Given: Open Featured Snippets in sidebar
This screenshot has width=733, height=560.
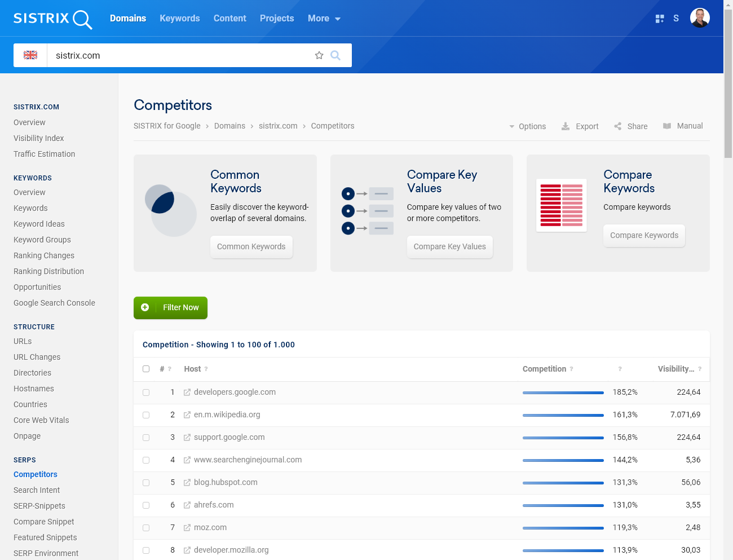Looking at the screenshot, I should point(45,537).
